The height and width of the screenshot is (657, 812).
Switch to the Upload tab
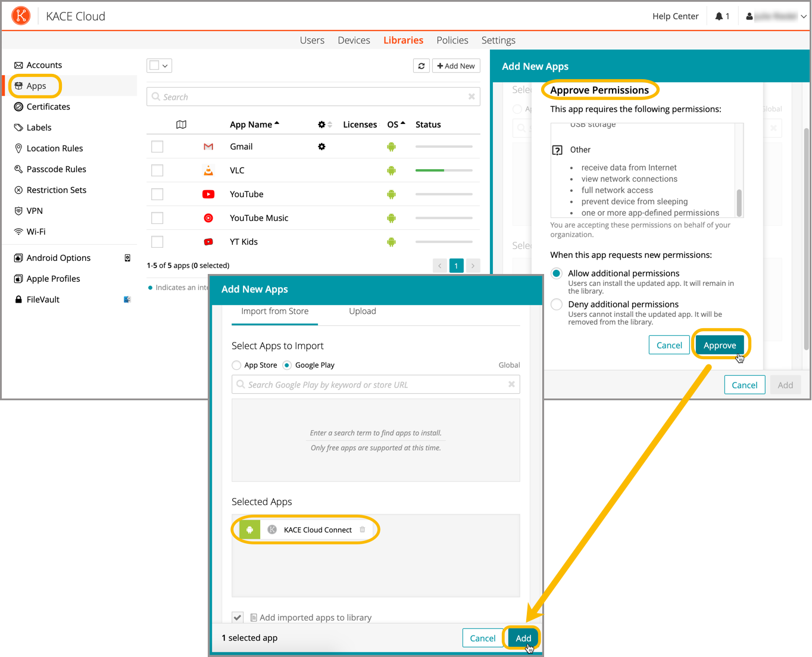[362, 311]
